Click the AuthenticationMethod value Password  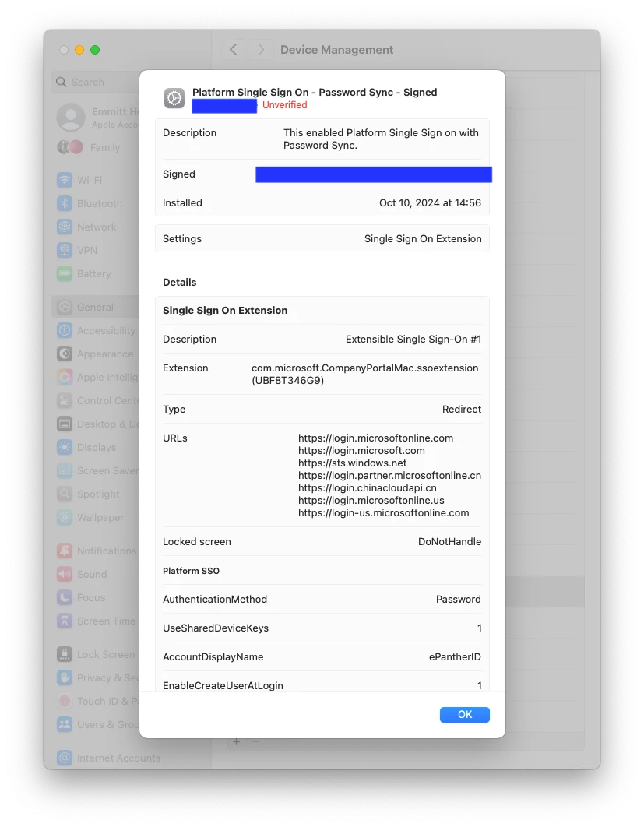click(x=459, y=599)
